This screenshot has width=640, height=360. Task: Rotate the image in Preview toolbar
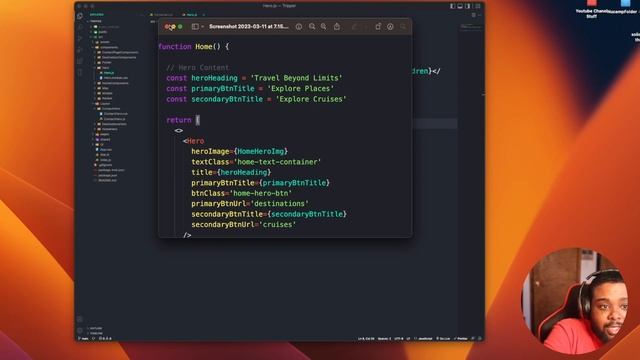(x=378, y=27)
